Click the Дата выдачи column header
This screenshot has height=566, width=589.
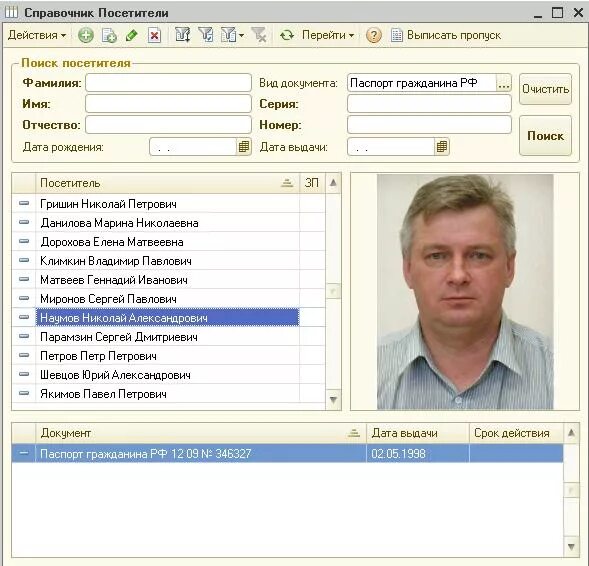(418, 433)
